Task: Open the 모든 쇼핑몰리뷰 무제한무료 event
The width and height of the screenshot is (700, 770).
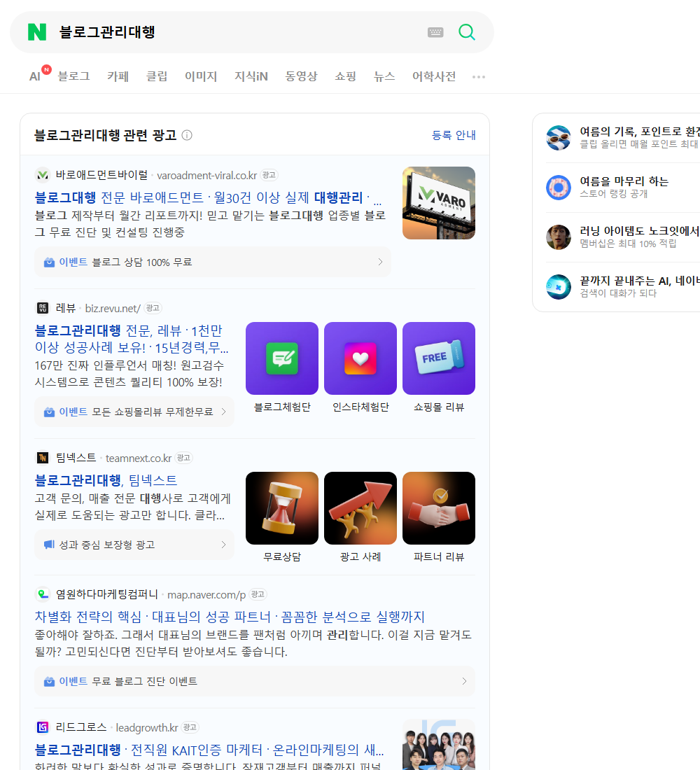Action: point(134,412)
